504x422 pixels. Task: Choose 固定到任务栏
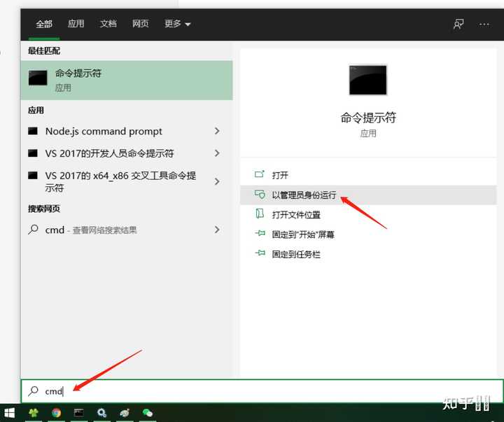368,255
